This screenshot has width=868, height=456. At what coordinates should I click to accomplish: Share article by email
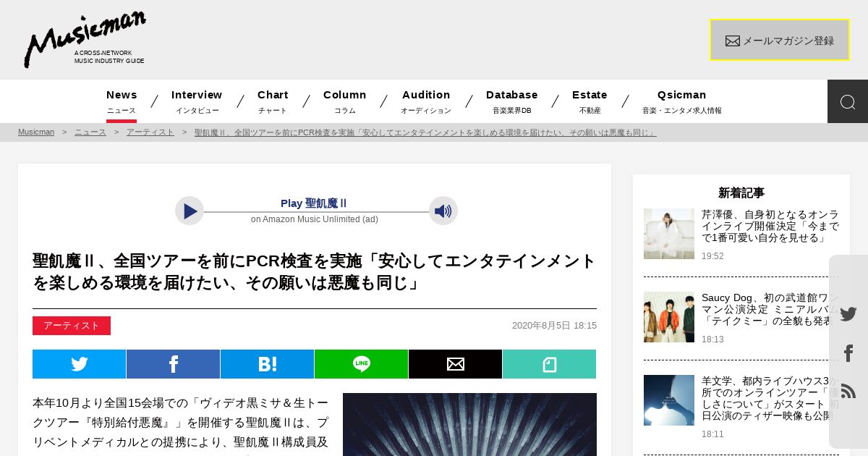point(456,364)
